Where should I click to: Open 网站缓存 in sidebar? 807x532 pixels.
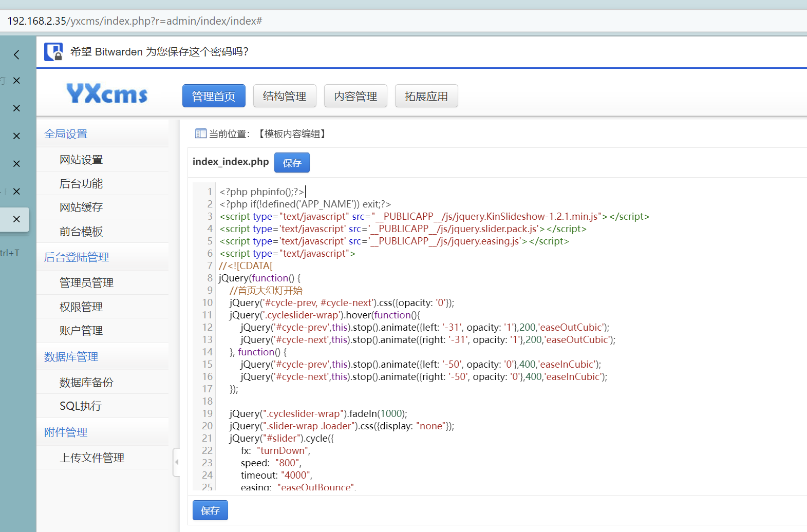(x=103, y=207)
